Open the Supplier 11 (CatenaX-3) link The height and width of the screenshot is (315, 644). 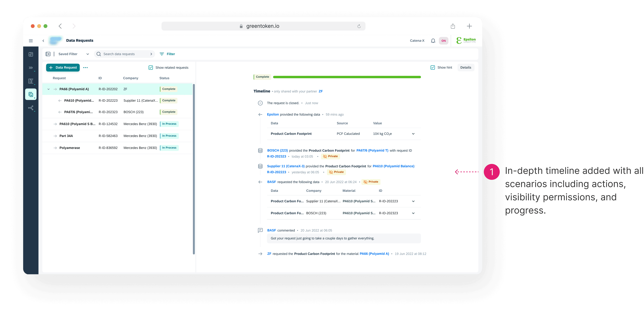pyautogui.click(x=286, y=166)
